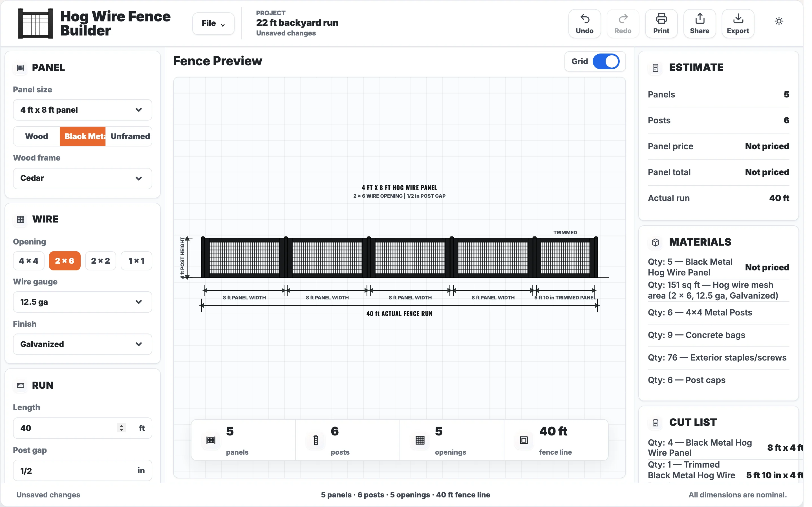Open the Finish Galvanized dropdown
Image resolution: width=812 pixels, height=507 pixels.
82,344
